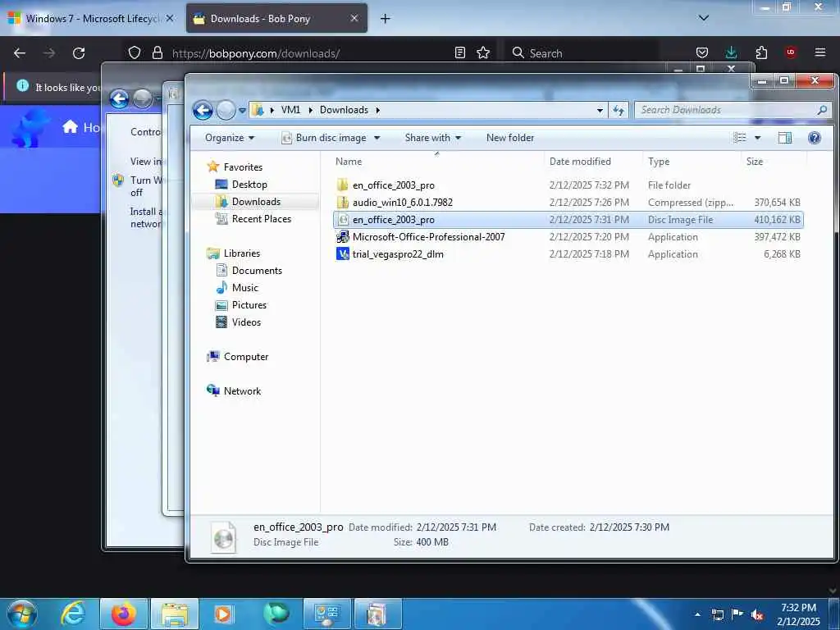Viewport: 840px width, 630px height.
Task: Open Computer in the navigation pane
Action: click(246, 357)
